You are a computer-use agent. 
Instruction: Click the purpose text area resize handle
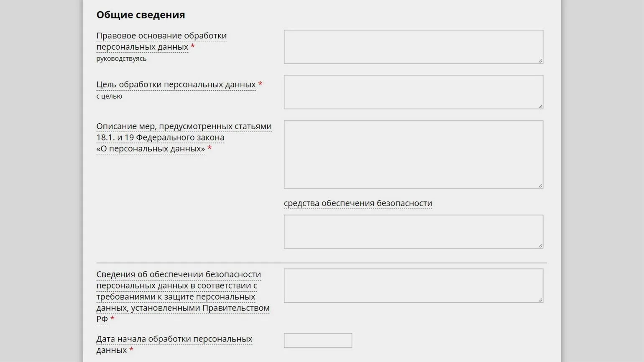point(540,106)
